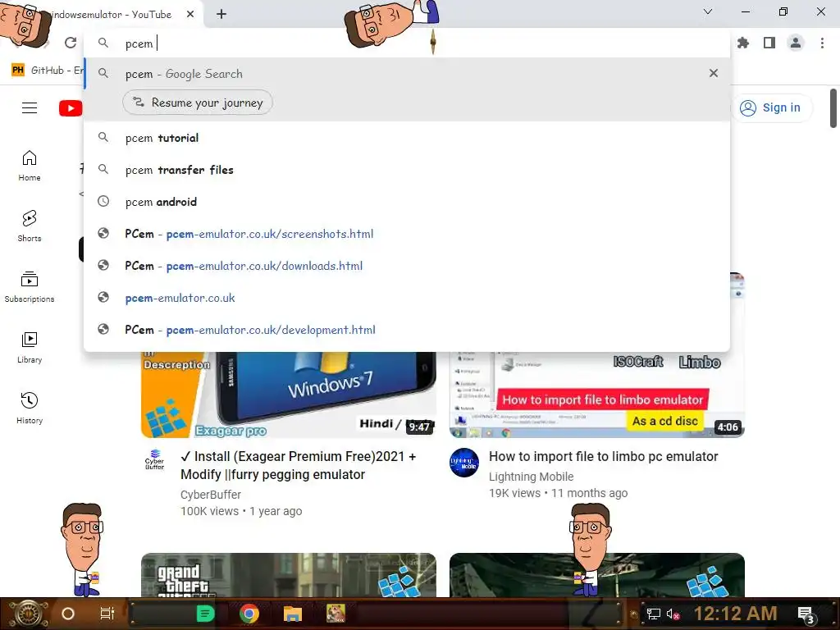840x630 pixels.
Task: Choose the pcem transfer files suggestion
Action: click(407, 170)
